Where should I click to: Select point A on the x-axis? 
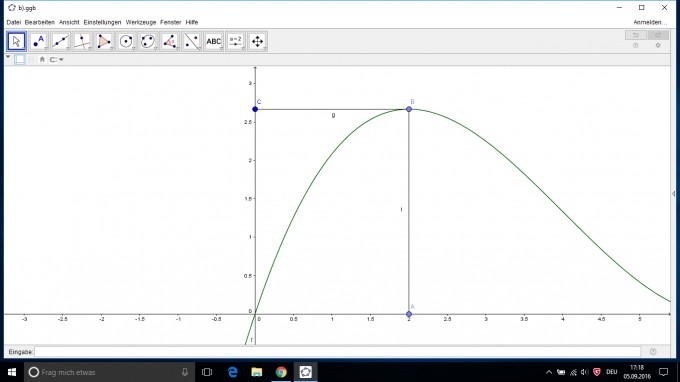409,314
